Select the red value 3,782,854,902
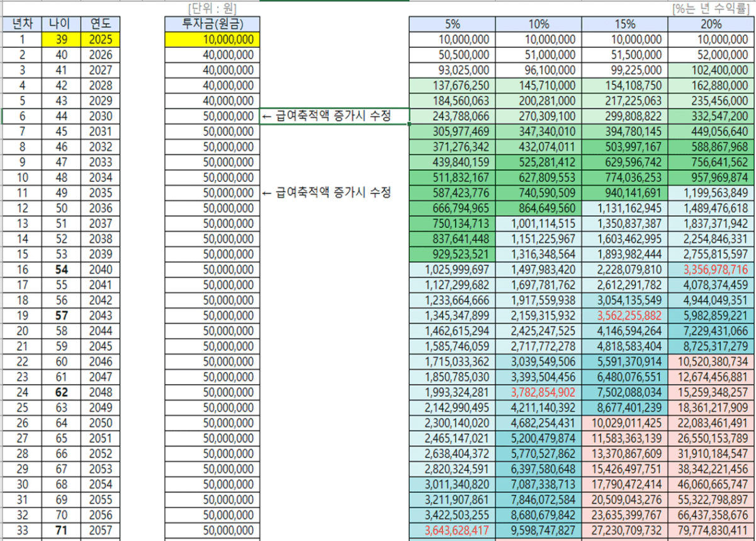Screen dimensions: 756x541 [x=538, y=392]
